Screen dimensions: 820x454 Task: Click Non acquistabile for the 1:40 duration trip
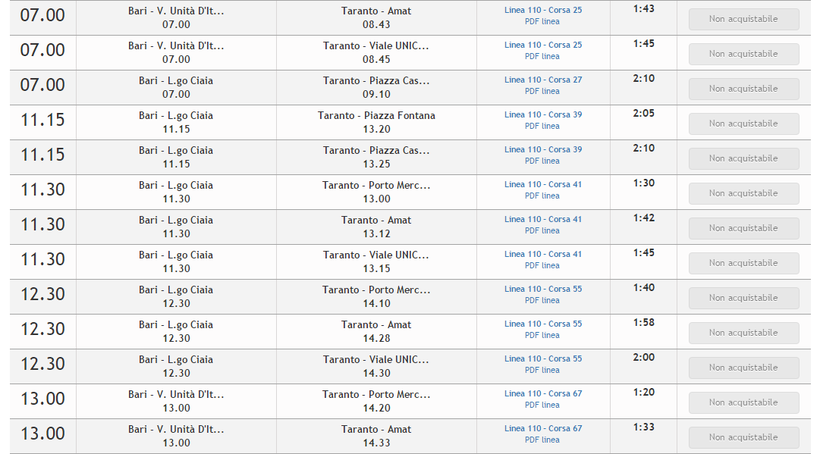[x=744, y=298]
